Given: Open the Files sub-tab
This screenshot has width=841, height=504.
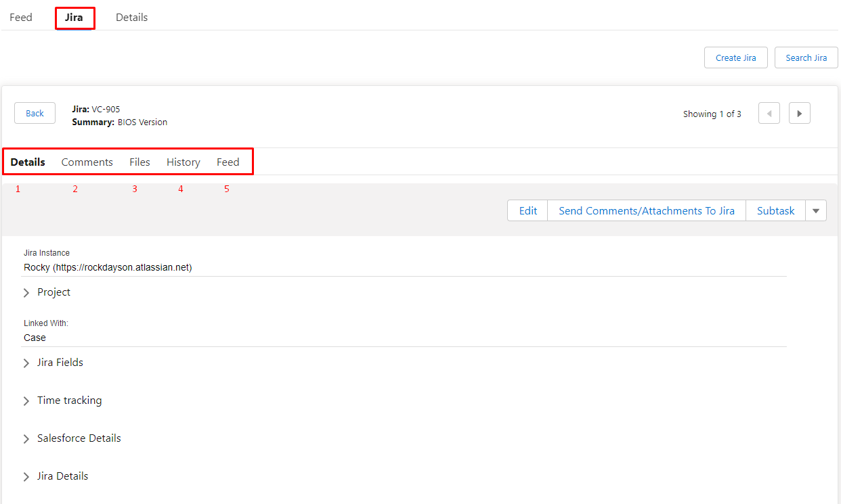Looking at the screenshot, I should (139, 162).
